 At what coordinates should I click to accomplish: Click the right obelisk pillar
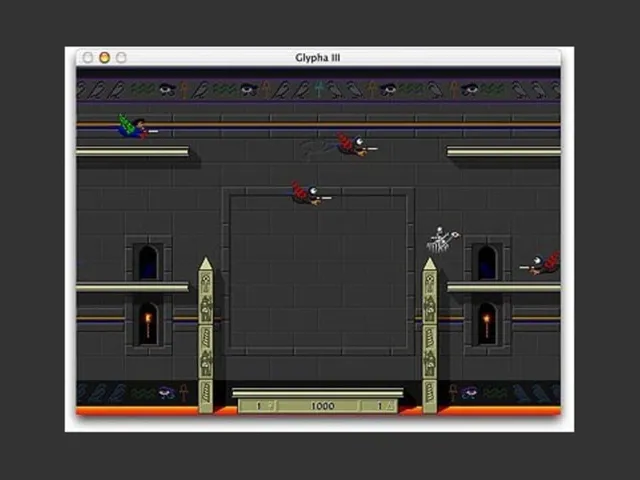coord(429,335)
